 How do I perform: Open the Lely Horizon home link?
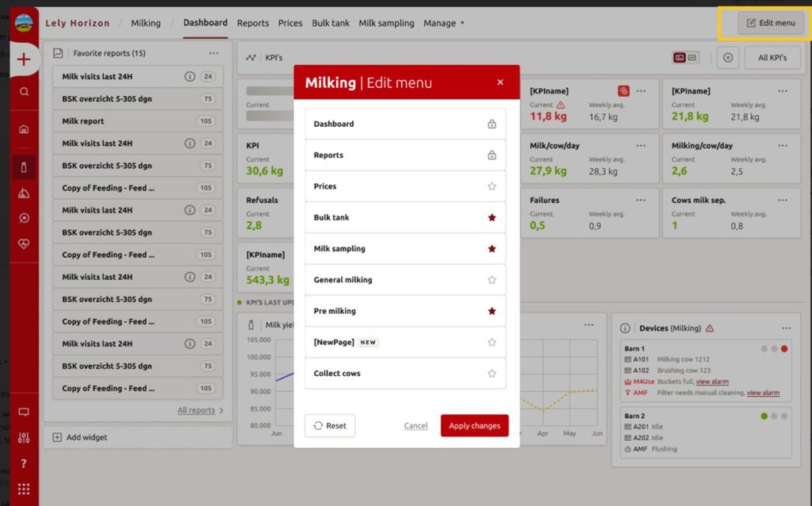tap(77, 23)
